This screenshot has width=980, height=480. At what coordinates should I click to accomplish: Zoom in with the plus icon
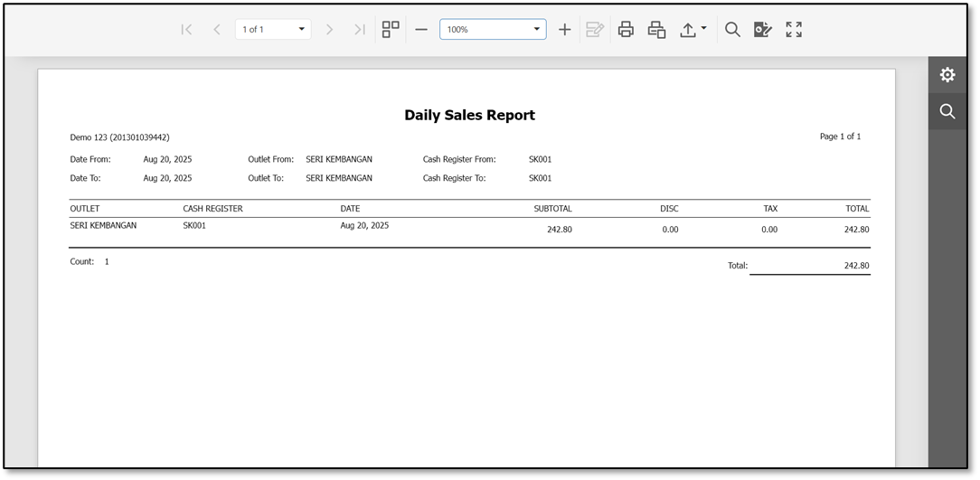(x=564, y=29)
